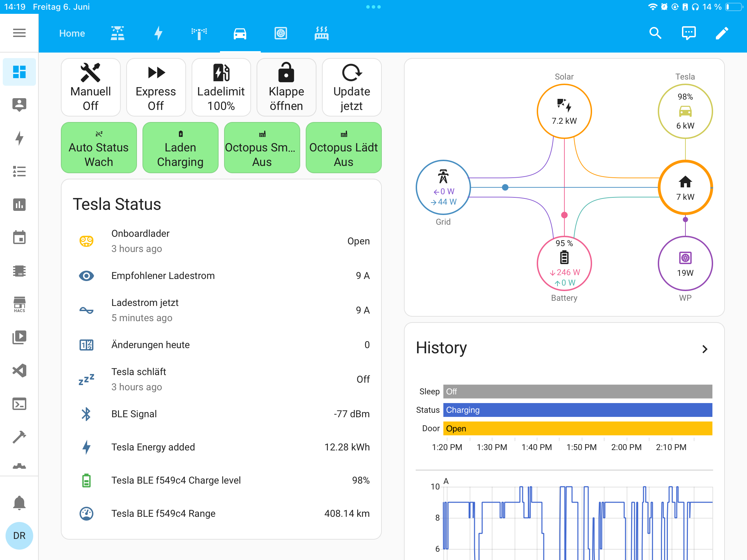
Task: Open HACS in the sidebar
Action: (x=19, y=304)
